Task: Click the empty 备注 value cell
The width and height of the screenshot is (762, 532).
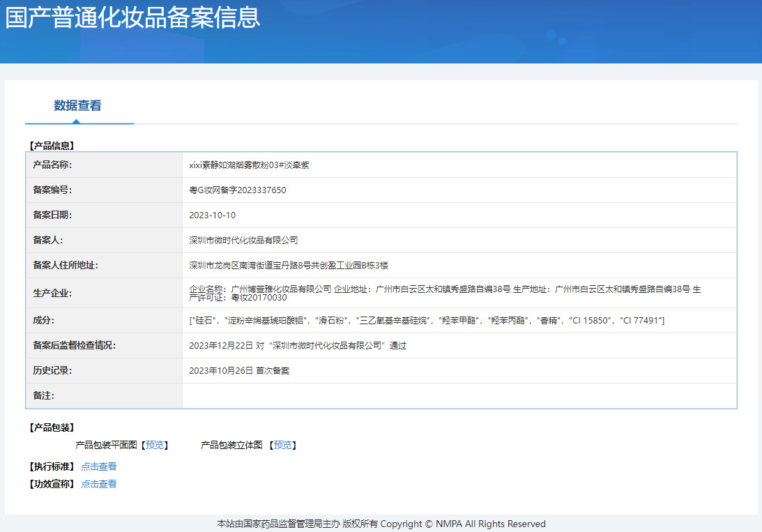Action: pyautogui.click(x=459, y=396)
